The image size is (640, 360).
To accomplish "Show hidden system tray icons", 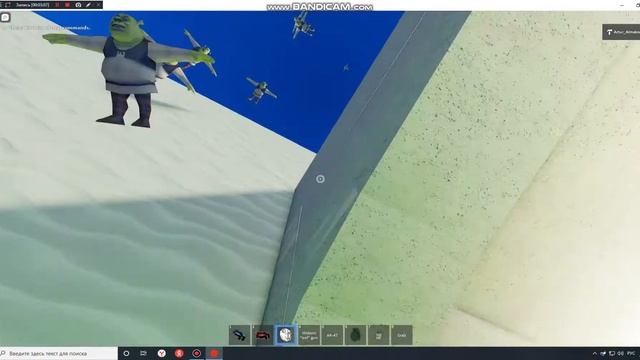I will [595, 353].
